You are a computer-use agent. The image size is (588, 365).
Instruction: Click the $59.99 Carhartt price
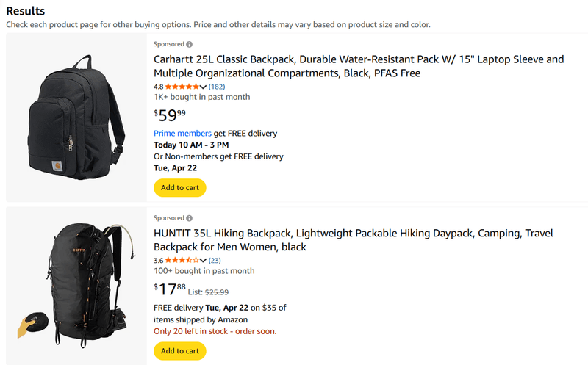coord(170,115)
